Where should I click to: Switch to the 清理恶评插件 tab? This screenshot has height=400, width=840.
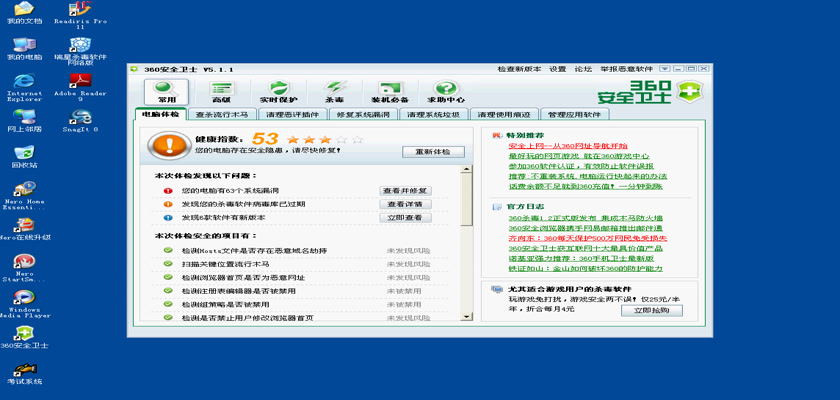(x=292, y=114)
